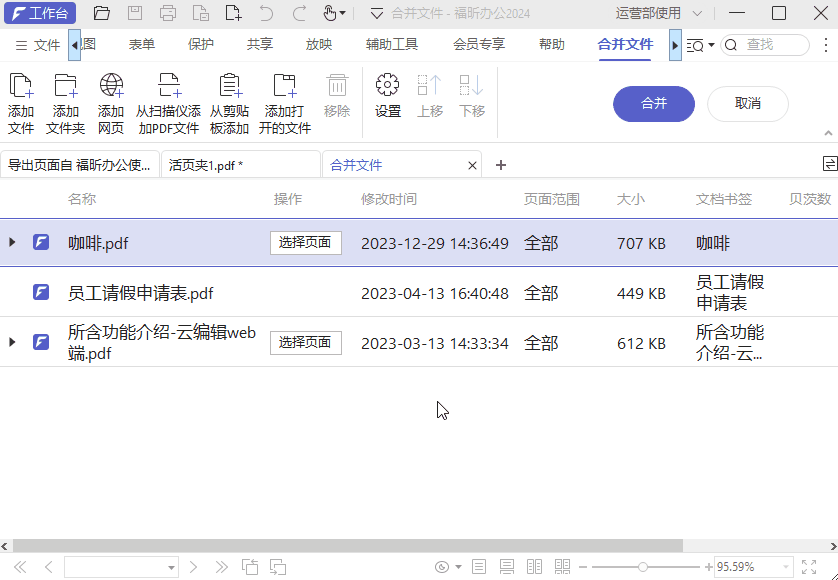
Task: Expand the 咖啡.pdf row details
Action: pos(11,242)
